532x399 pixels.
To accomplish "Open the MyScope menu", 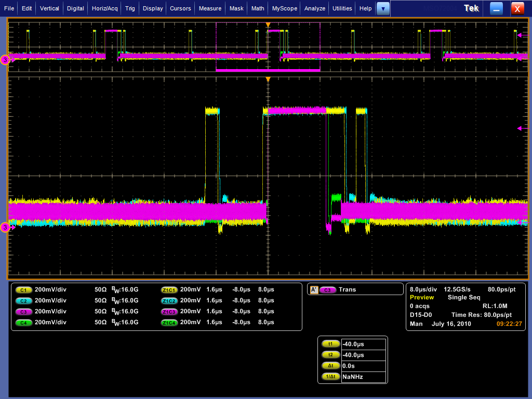I will pyautogui.click(x=285, y=8).
